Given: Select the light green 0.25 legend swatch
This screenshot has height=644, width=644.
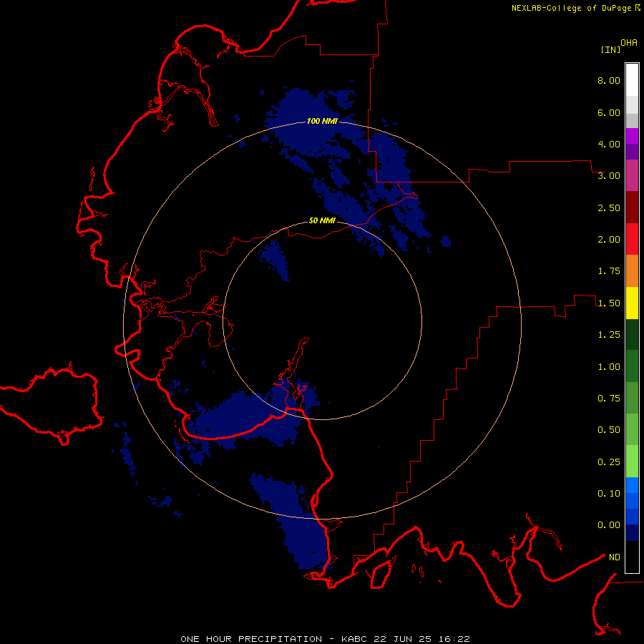Looking at the screenshot, I should coord(632,462).
